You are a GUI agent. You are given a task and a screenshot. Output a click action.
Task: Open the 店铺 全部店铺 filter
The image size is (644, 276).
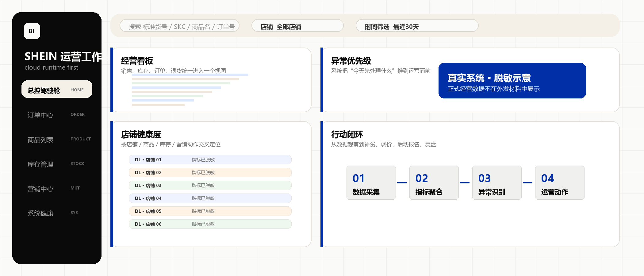tap(297, 26)
